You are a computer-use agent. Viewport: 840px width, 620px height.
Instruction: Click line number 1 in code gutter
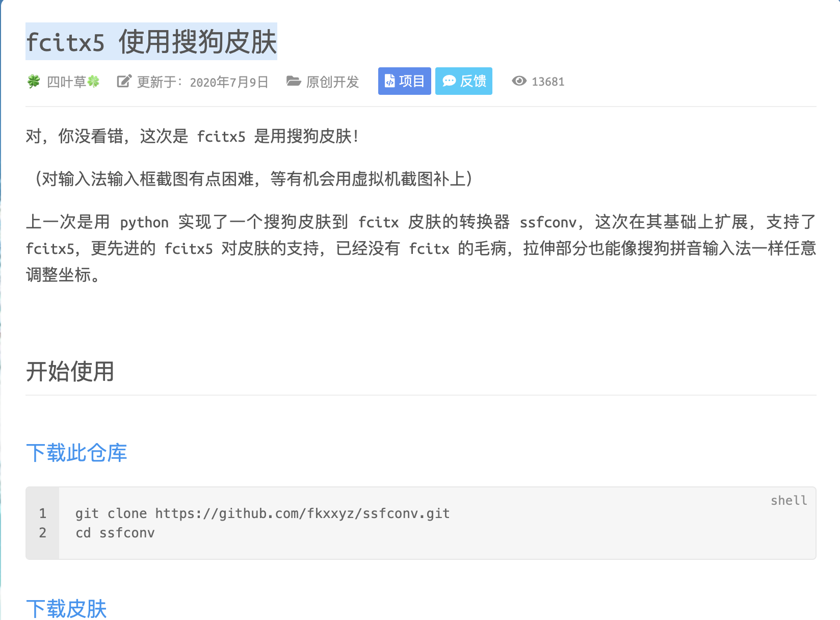point(43,513)
